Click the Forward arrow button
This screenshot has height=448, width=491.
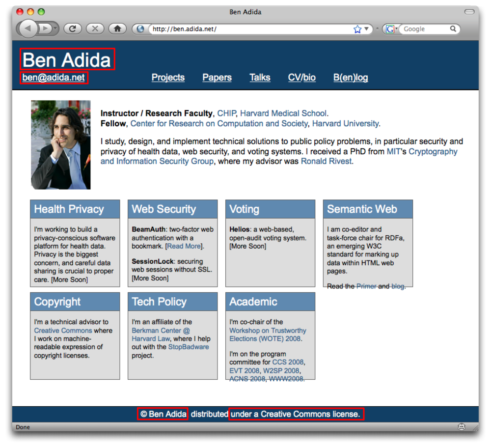(45, 29)
